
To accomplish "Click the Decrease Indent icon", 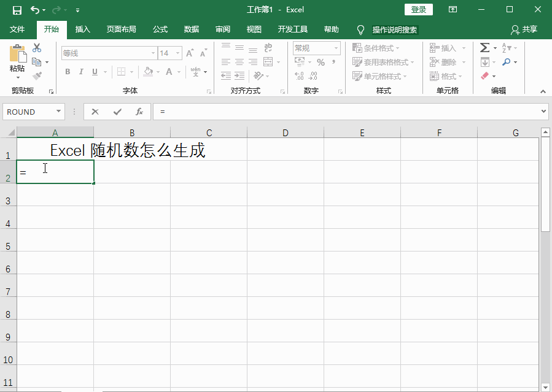I will point(226,75).
